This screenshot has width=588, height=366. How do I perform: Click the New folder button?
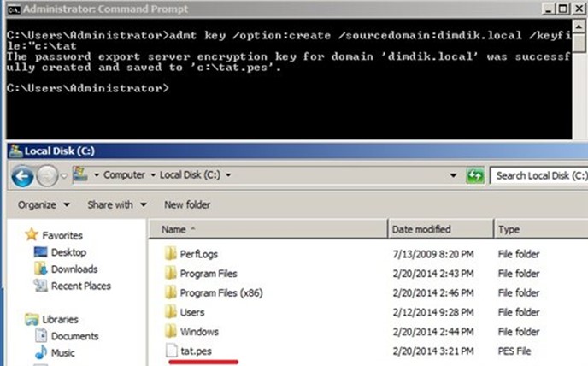(x=187, y=205)
